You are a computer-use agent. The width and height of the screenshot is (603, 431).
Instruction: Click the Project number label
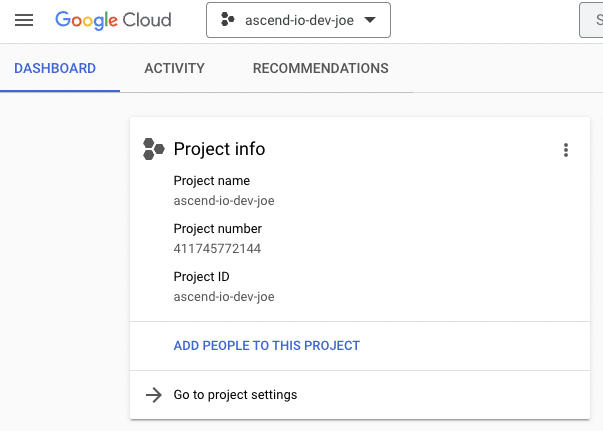[x=217, y=229]
